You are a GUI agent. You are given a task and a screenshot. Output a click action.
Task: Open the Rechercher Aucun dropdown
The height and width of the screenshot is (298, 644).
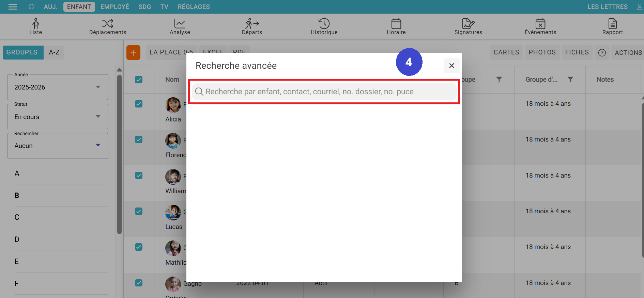pyautogui.click(x=58, y=146)
